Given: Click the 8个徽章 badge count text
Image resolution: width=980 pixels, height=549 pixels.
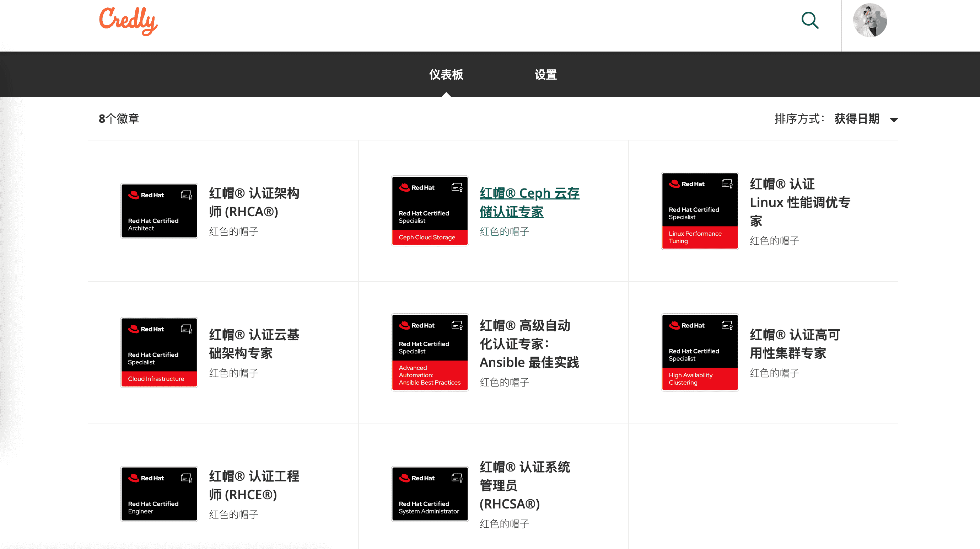Looking at the screenshot, I should [x=119, y=119].
